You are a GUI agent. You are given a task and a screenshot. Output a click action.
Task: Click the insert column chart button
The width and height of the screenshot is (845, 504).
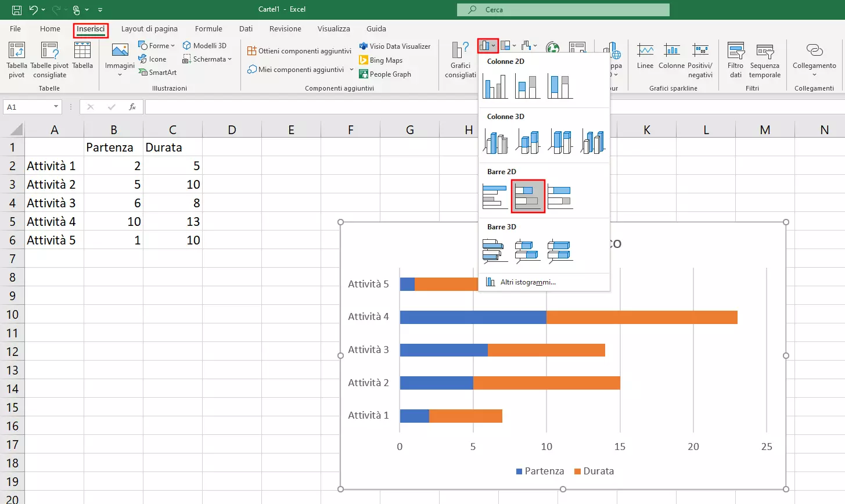488,45
